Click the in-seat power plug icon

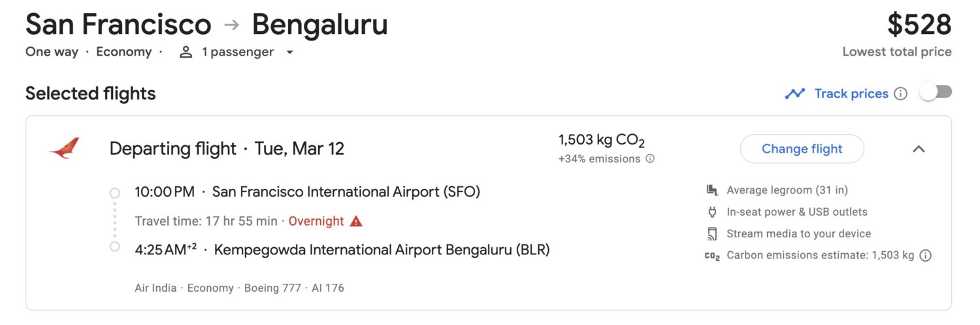pyautogui.click(x=712, y=212)
